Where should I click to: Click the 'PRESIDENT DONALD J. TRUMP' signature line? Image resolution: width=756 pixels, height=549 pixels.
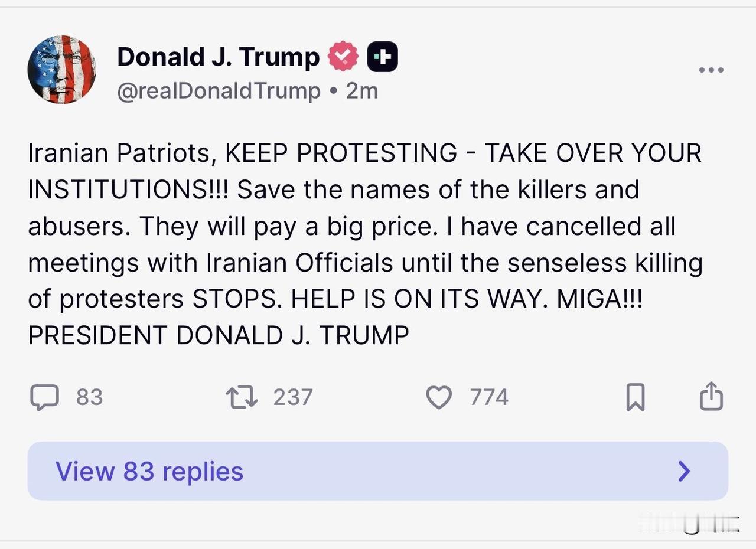(x=219, y=336)
